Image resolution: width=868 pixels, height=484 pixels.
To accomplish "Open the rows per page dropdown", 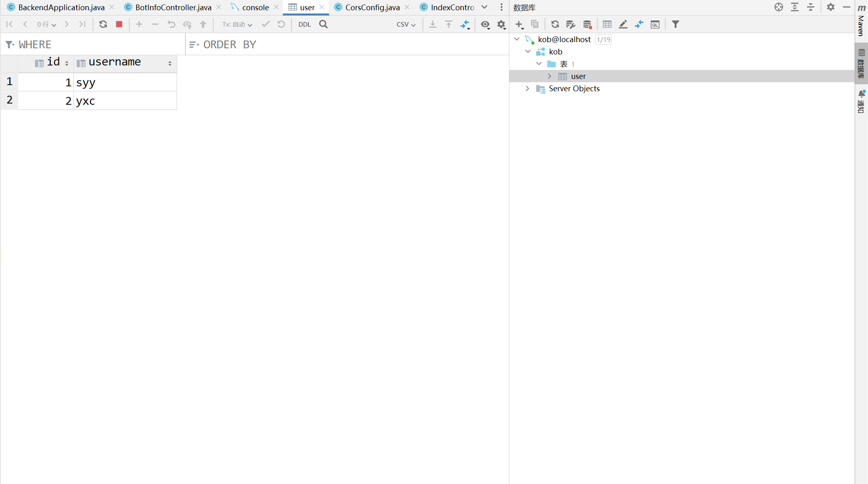I will pyautogui.click(x=47, y=25).
